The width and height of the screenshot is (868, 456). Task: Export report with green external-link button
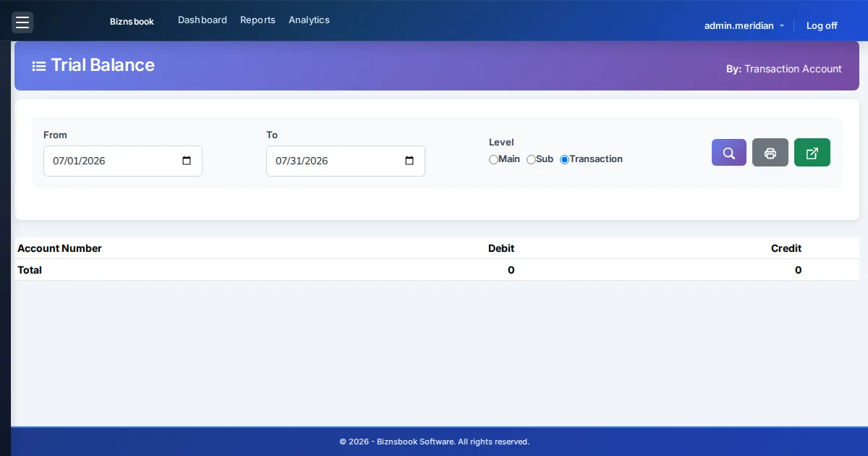(812, 153)
